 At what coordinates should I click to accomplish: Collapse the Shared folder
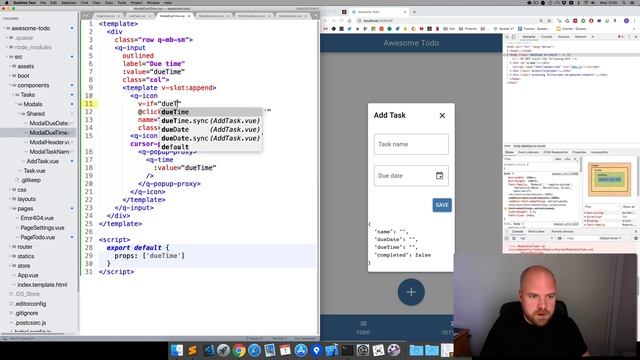pyautogui.click(x=19, y=113)
